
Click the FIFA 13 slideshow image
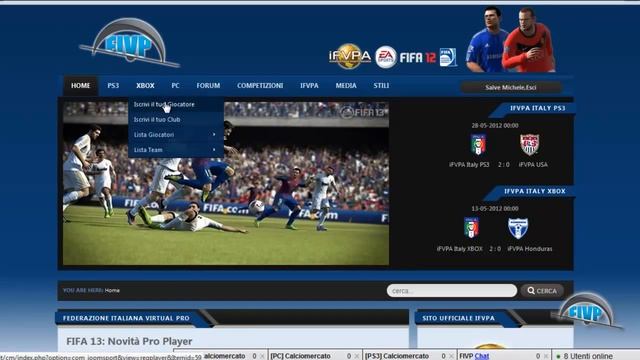tap(226, 183)
